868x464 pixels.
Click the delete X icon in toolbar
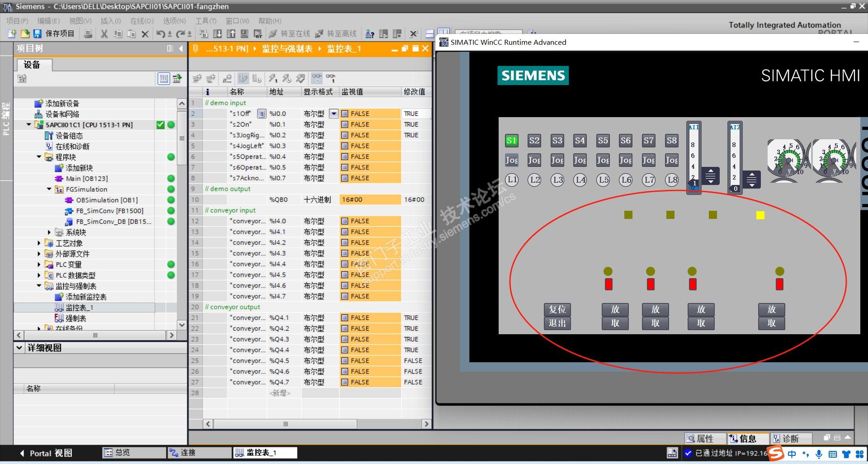pyautogui.click(x=145, y=34)
